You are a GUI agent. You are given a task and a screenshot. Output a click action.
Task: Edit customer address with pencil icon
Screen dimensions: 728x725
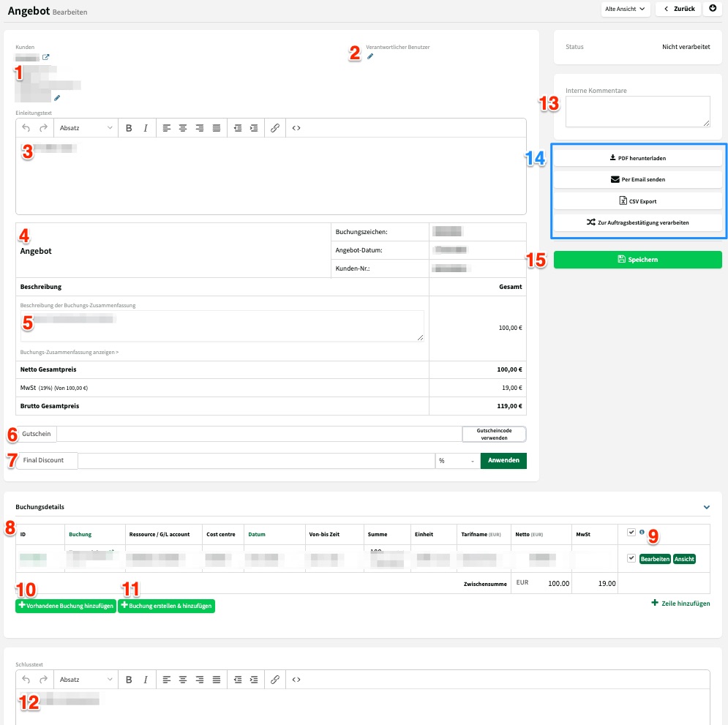57,98
